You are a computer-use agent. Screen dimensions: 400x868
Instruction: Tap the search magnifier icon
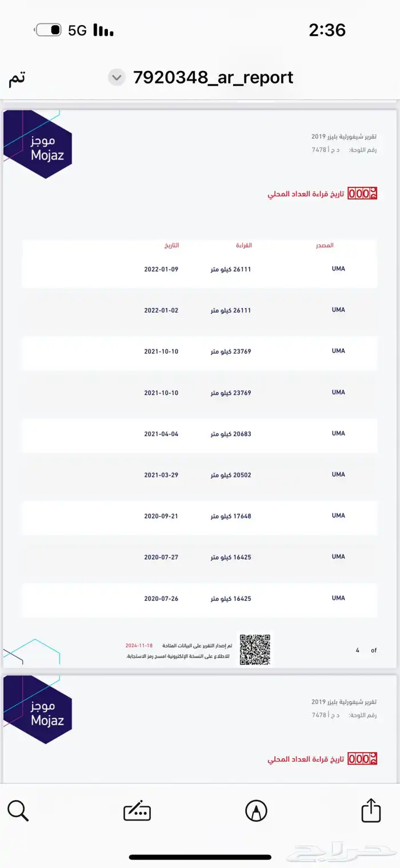coord(18,810)
